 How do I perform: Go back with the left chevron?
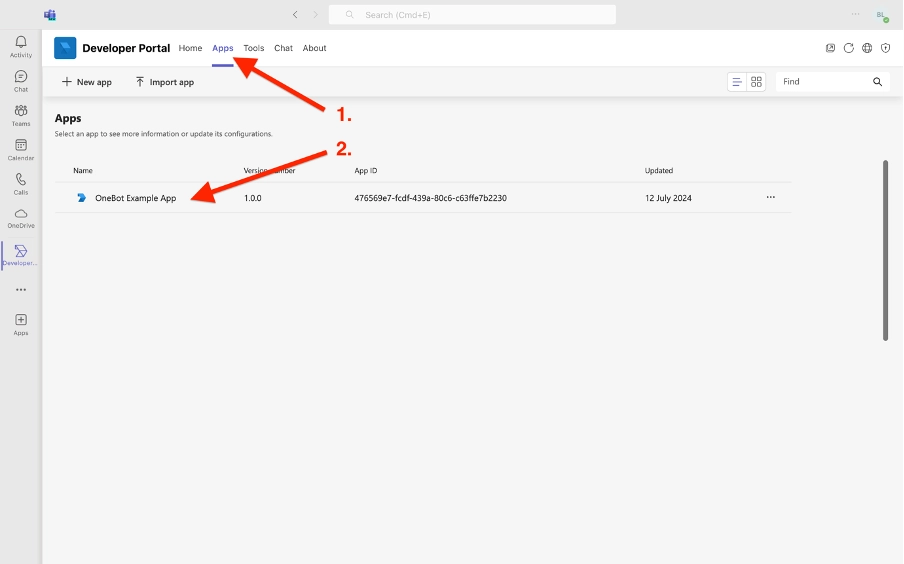point(295,14)
